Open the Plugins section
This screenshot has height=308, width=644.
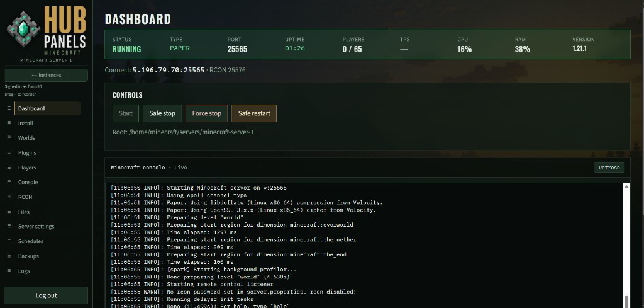pos(47,152)
